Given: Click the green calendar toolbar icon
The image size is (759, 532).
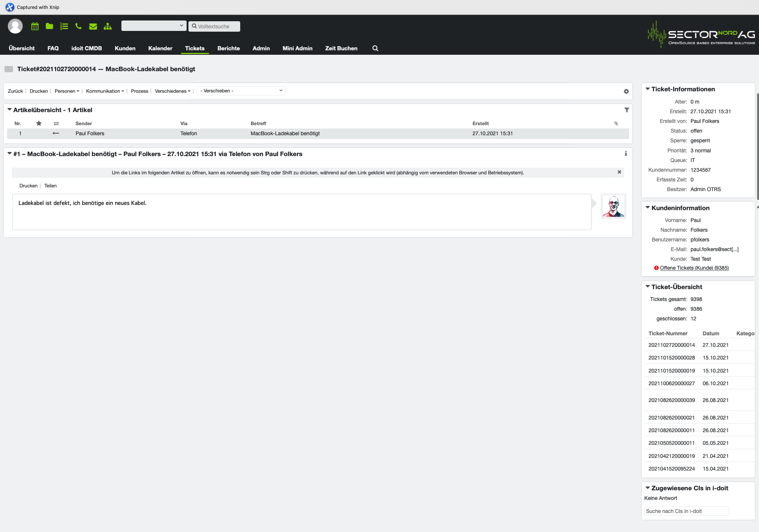Looking at the screenshot, I should click(35, 26).
